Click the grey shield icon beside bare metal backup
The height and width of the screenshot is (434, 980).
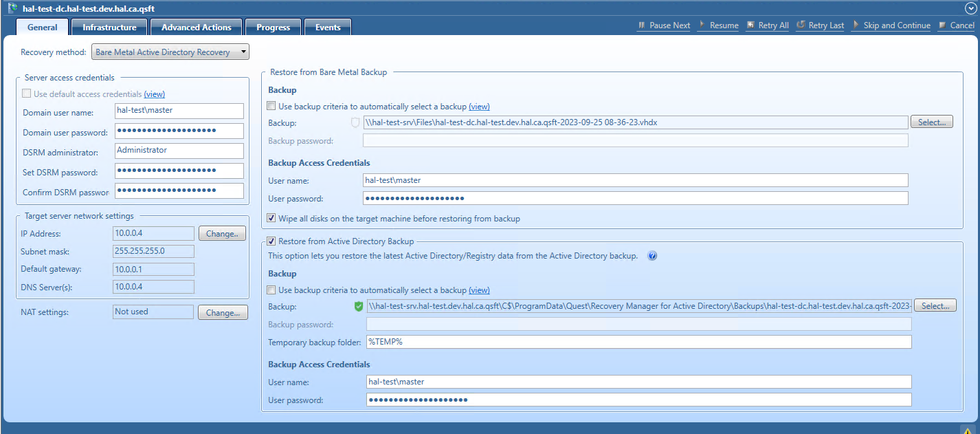(x=355, y=122)
